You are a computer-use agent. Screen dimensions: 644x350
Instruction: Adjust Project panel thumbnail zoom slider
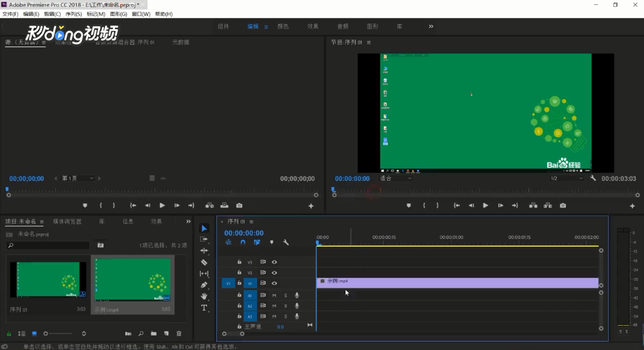58,333
